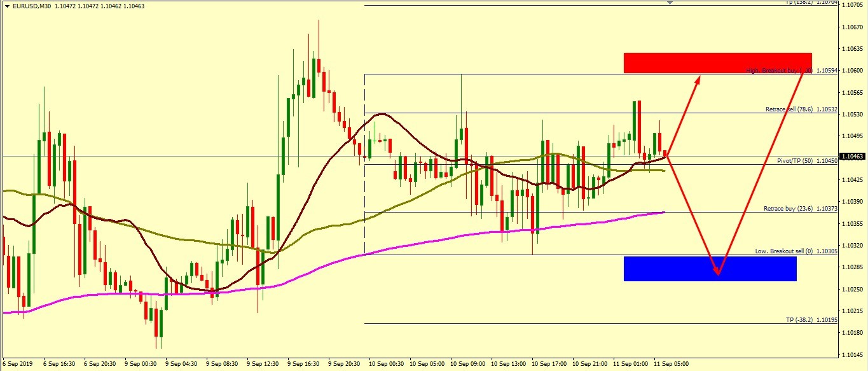Viewport: 868px width, 371px height.
Task: Click the '6 Sep 2019' date axis label
Action: point(18,364)
